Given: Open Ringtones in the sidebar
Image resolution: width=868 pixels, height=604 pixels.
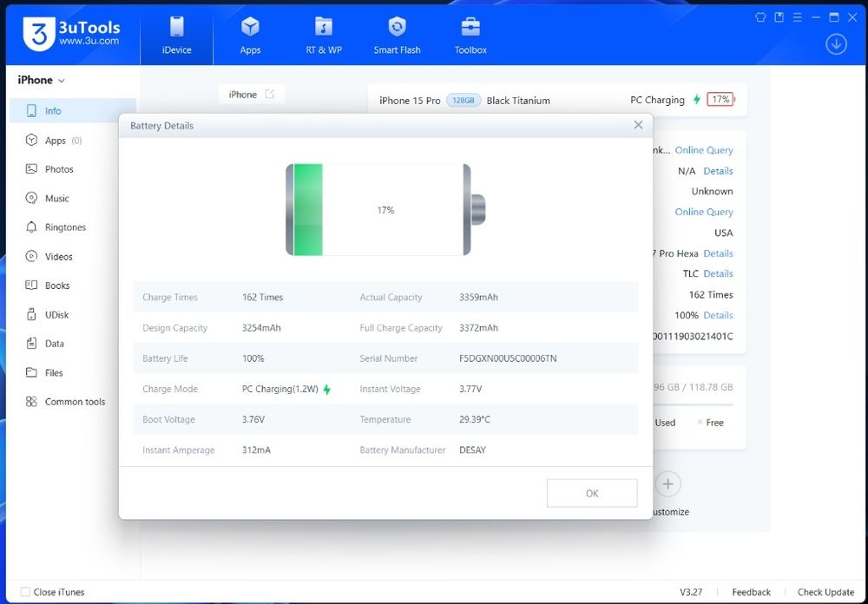Looking at the screenshot, I should (x=65, y=227).
